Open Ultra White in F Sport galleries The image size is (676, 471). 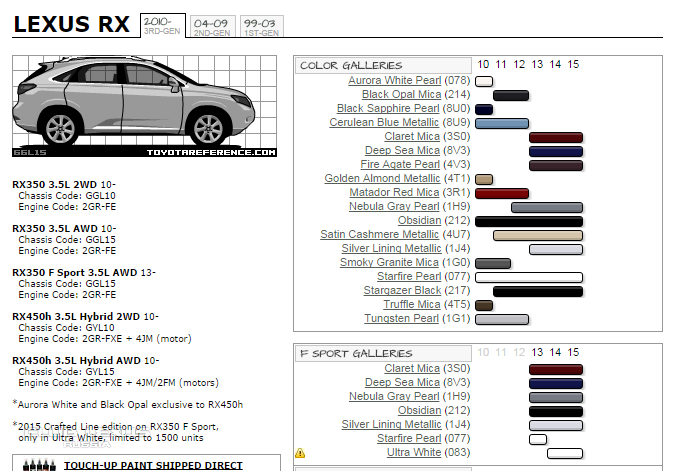click(413, 452)
